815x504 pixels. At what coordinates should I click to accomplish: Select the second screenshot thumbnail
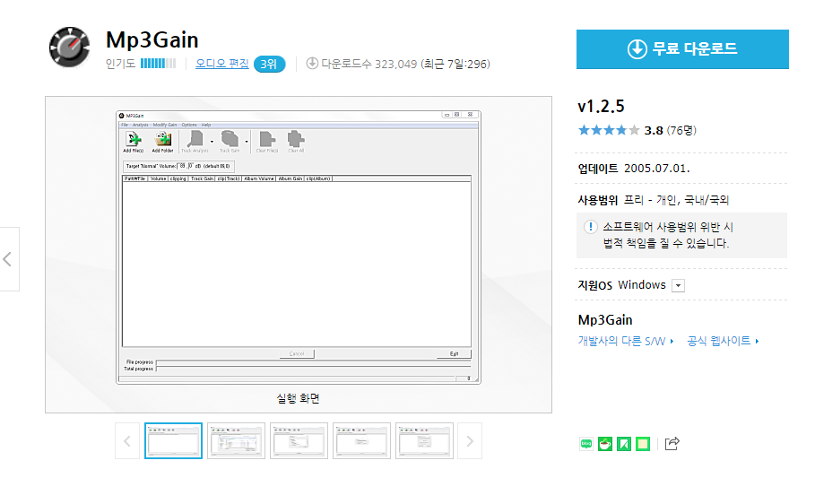(x=236, y=441)
